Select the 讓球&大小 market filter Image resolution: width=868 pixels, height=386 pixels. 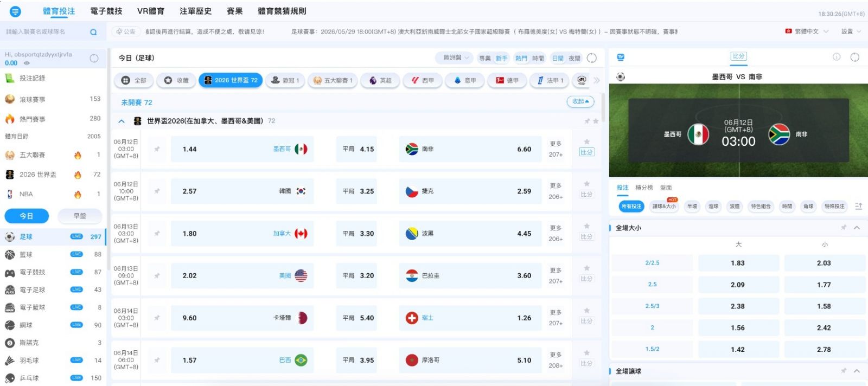pyautogui.click(x=664, y=206)
